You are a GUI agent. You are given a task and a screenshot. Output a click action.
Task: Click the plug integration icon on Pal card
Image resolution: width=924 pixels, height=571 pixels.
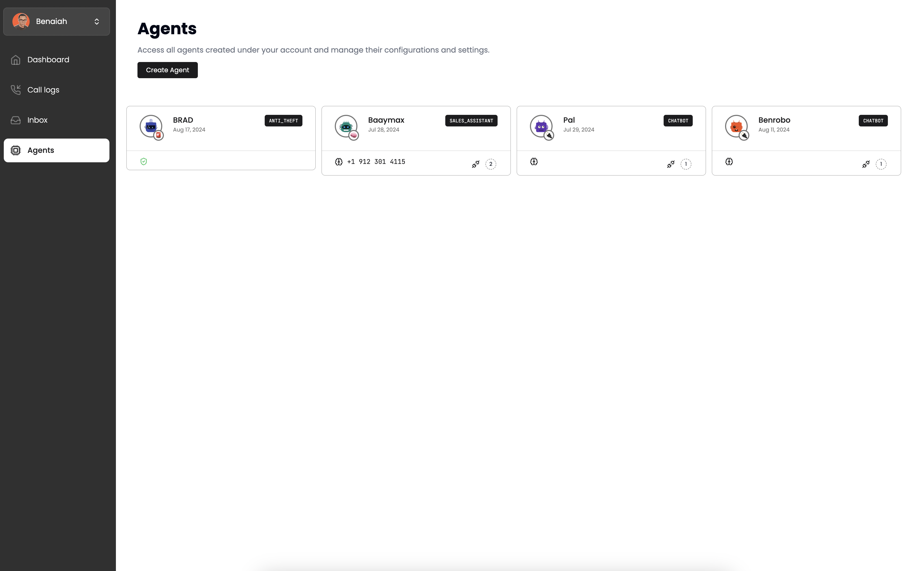(x=671, y=164)
